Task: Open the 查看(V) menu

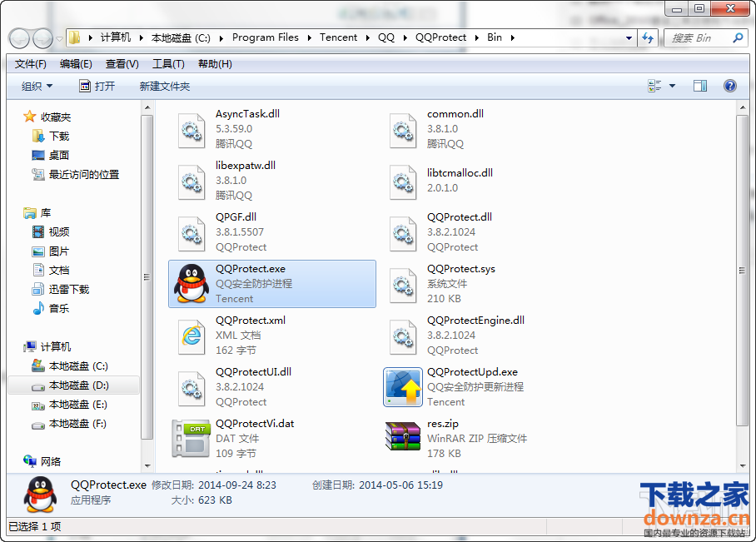Action: click(122, 64)
